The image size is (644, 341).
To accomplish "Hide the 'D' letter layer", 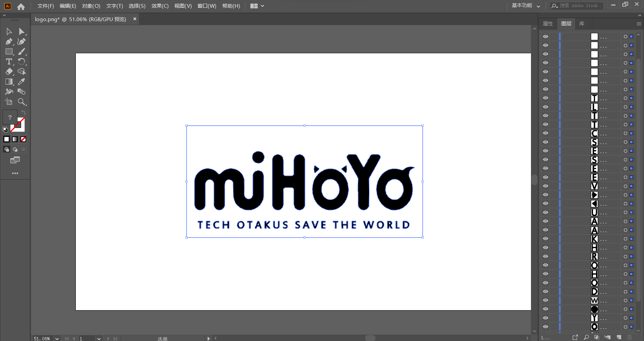I will pyautogui.click(x=546, y=291).
